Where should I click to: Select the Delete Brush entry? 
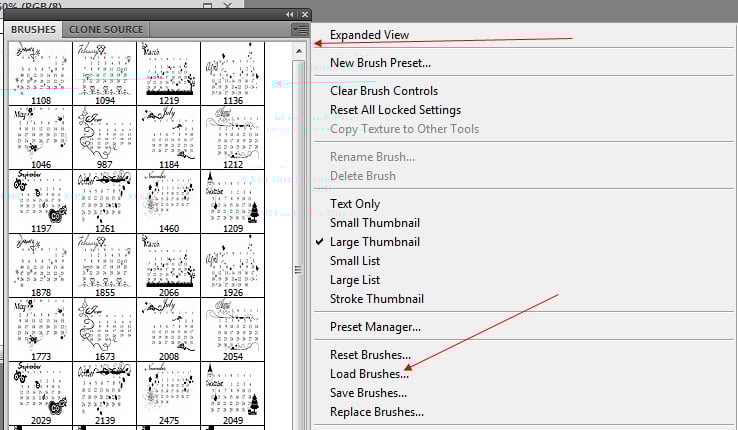pyautogui.click(x=363, y=176)
